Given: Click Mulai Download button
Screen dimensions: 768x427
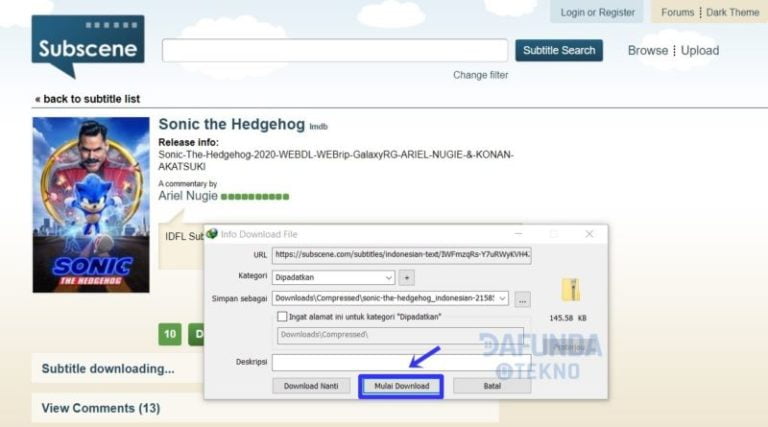Looking at the screenshot, I should pos(402,386).
